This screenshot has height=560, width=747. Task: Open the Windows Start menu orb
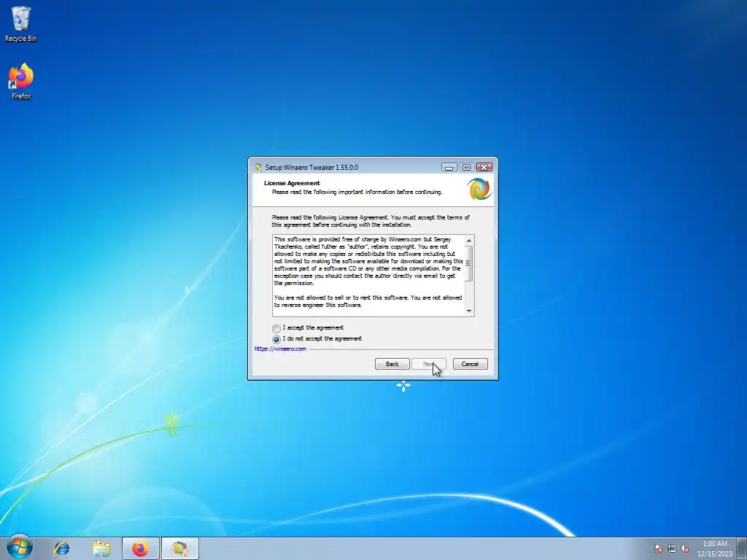tap(20, 548)
